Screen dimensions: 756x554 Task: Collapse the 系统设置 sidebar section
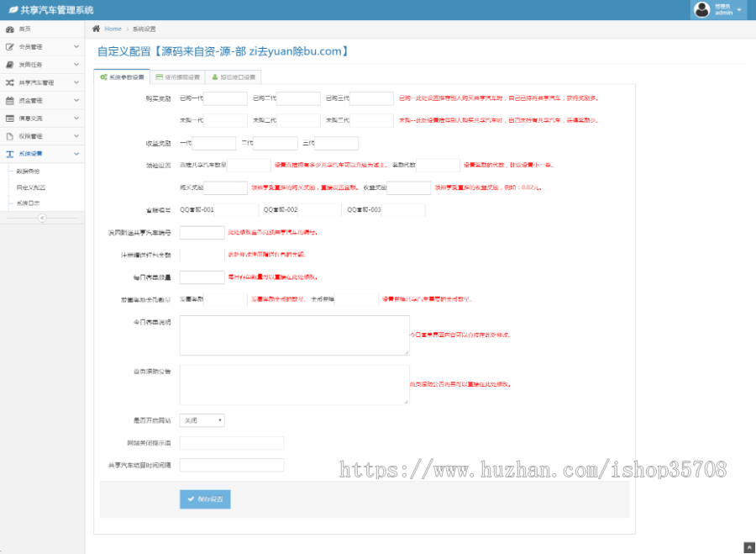tap(77, 153)
